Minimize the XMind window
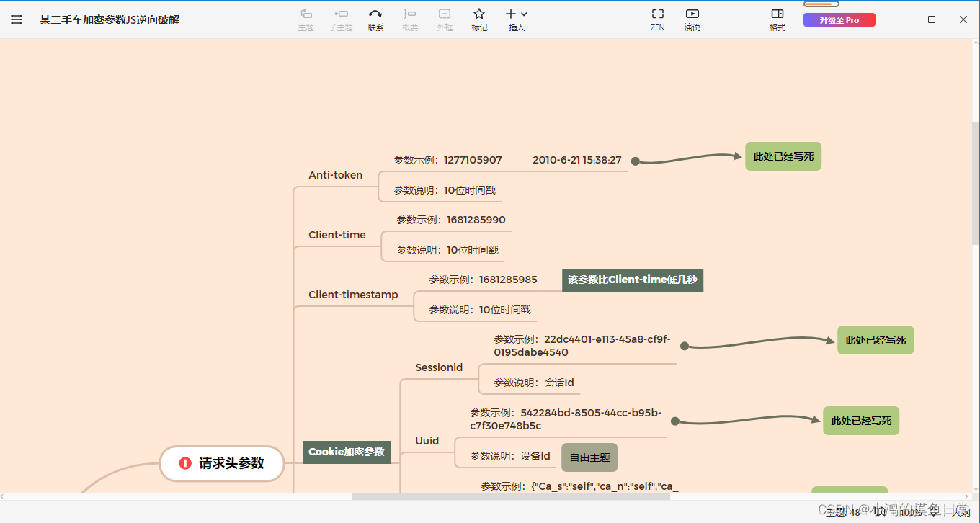The height and width of the screenshot is (523, 980). point(900,19)
